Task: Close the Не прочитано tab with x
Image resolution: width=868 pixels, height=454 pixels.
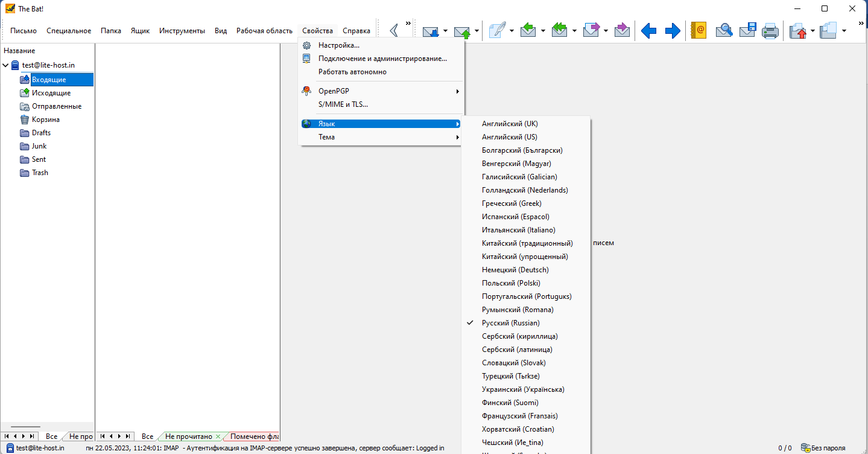Action: point(218,436)
